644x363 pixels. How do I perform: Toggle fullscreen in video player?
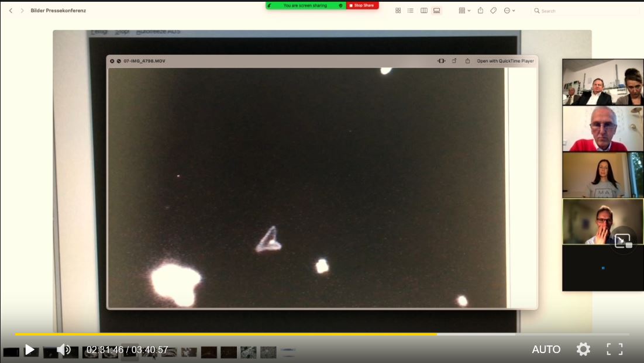[x=614, y=350]
